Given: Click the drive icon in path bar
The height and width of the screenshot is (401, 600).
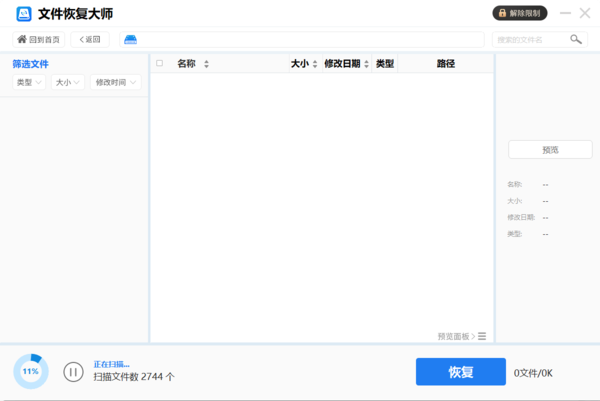Looking at the screenshot, I should click(x=130, y=39).
